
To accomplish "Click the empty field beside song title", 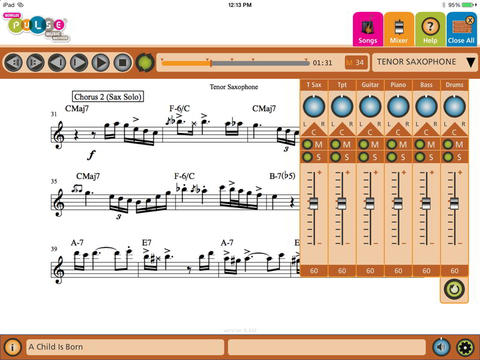I will coord(327,347).
